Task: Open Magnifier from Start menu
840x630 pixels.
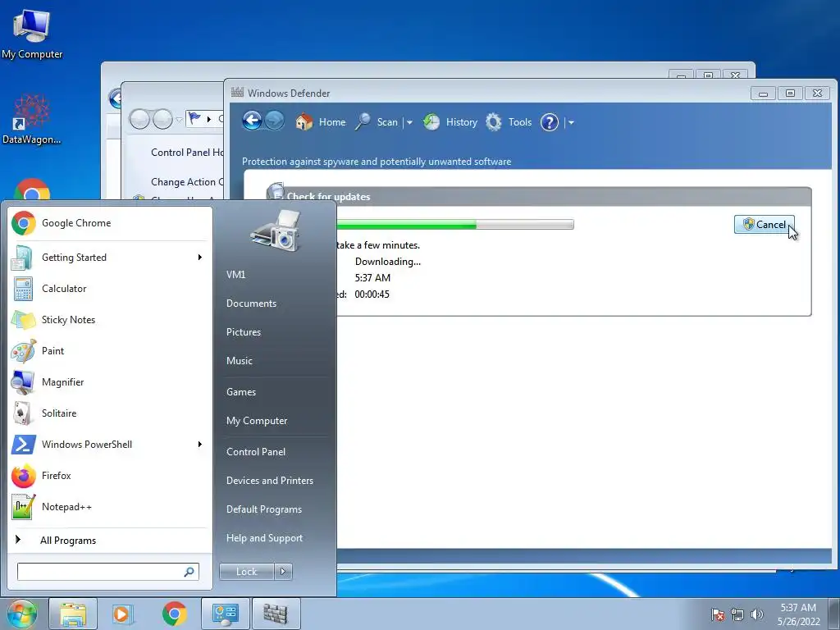Action: click(107, 382)
